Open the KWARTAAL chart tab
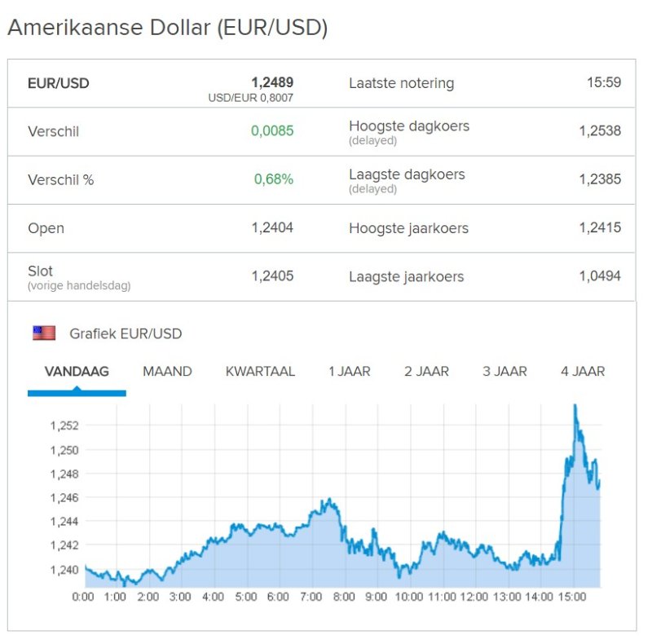 260,372
